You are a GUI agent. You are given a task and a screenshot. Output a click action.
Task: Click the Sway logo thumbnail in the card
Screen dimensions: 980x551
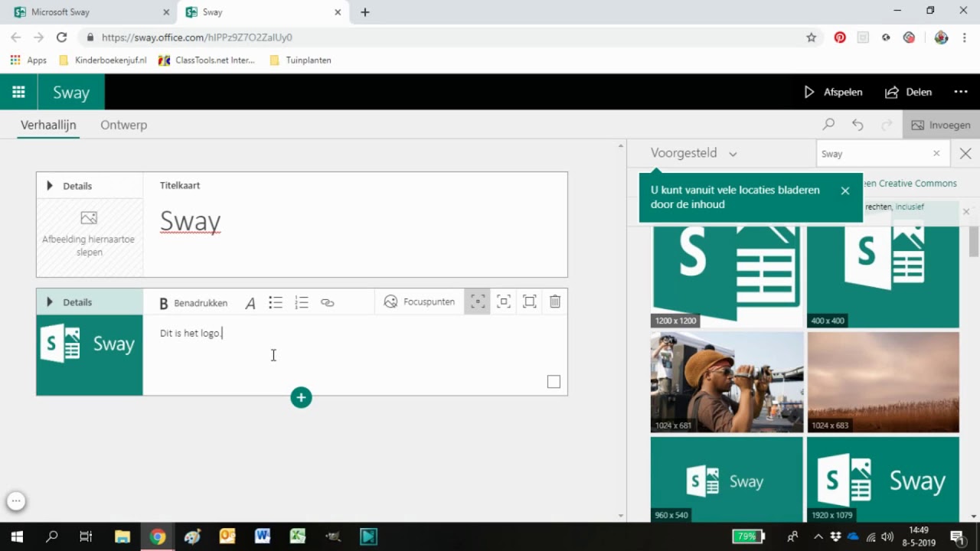(89, 355)
